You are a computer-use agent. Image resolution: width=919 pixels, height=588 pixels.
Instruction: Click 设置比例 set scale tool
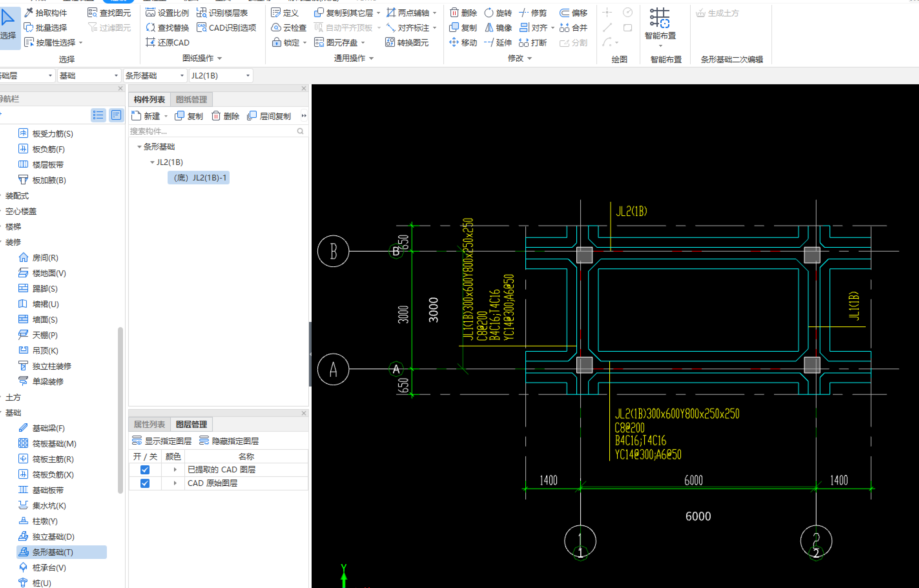167,13
